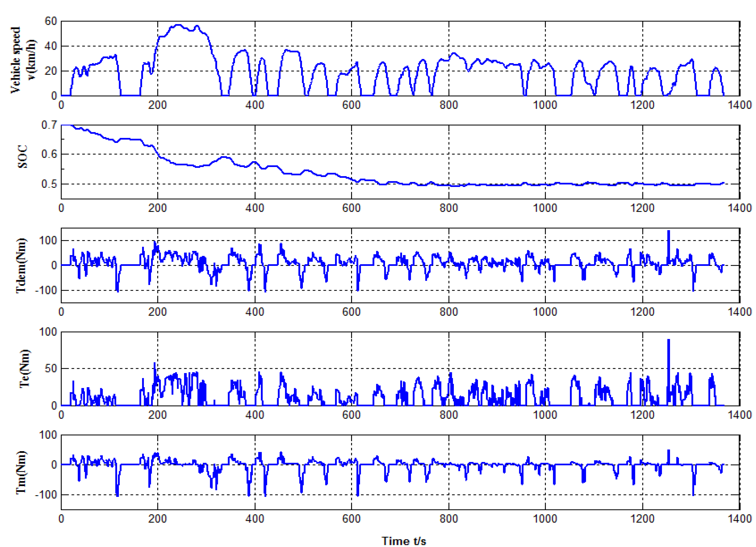
Task: Click the tallest spike in the Tdem plot
Action: 668,232
